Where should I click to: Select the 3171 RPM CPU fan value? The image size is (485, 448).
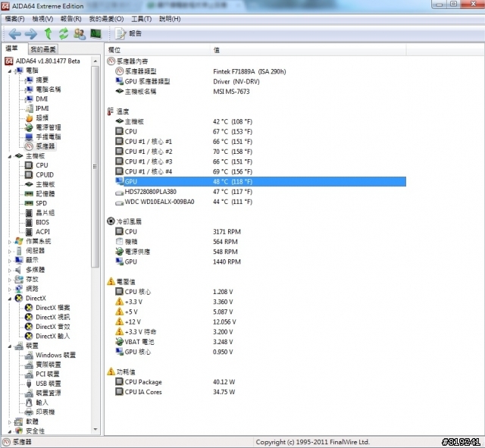click(227, 232)
